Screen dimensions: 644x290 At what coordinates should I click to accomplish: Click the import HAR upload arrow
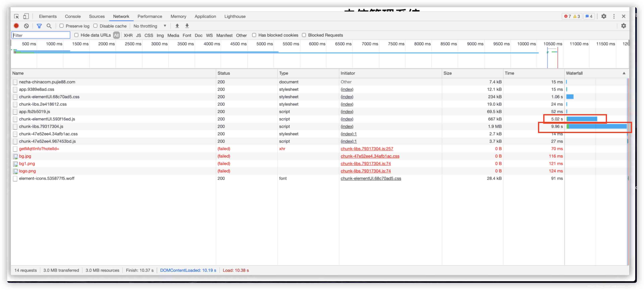[x=177, y=26]
